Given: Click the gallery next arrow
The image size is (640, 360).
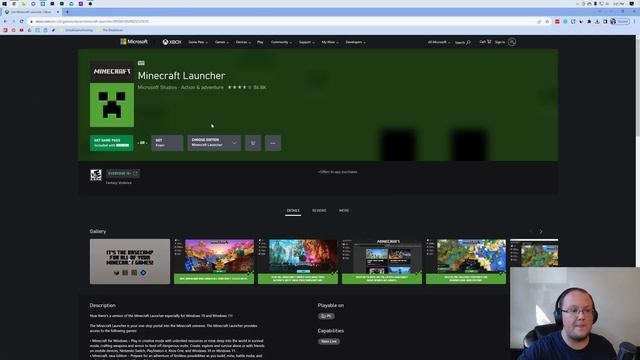Looking at the screenshot, I should (541, 231).
